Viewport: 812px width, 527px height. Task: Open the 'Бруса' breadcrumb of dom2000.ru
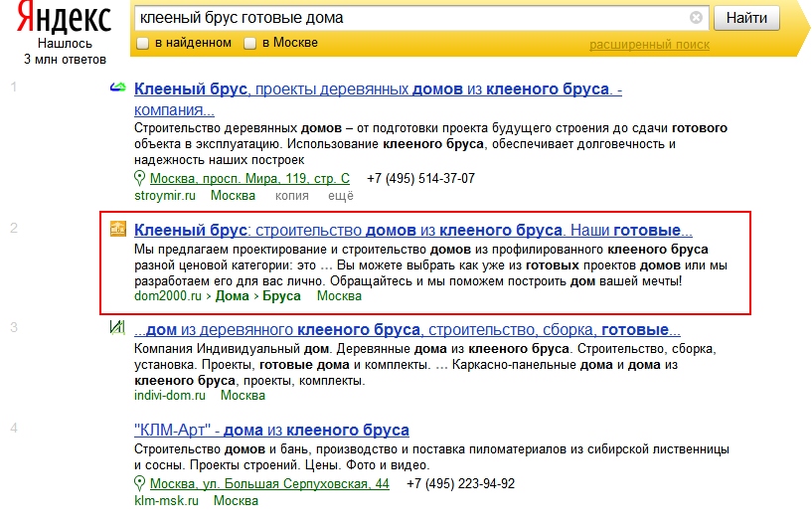(x=281, y=296)
